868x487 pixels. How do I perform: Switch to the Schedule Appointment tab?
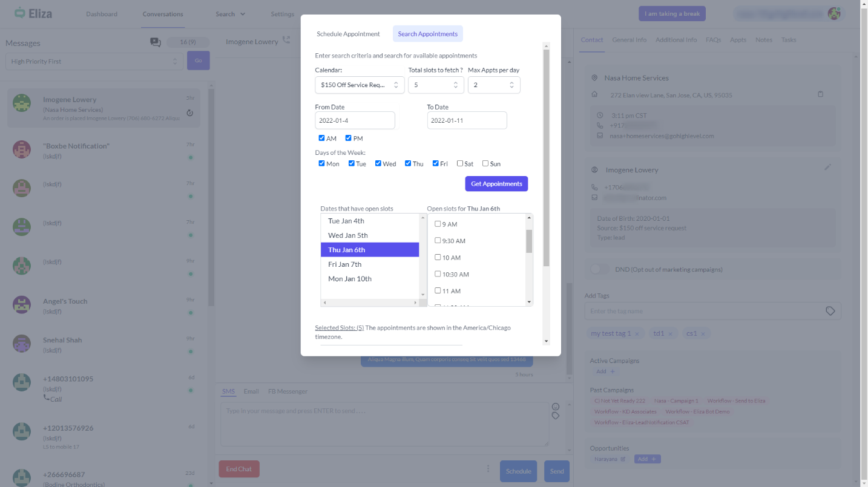coord(348,34)
